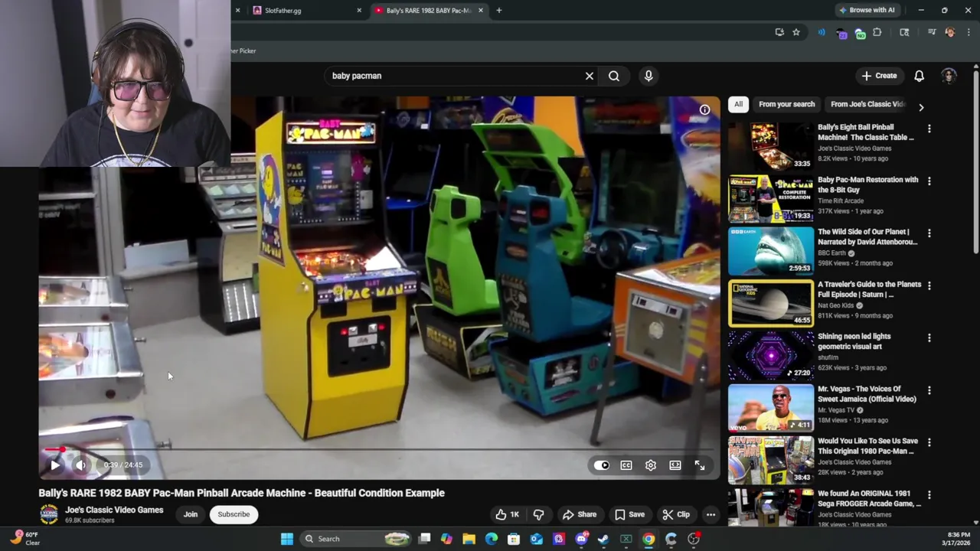Open options for Wild Side of Planet video
Image resolution: width=980 pixels, height=551 pixels.
(x=929, y=233)
